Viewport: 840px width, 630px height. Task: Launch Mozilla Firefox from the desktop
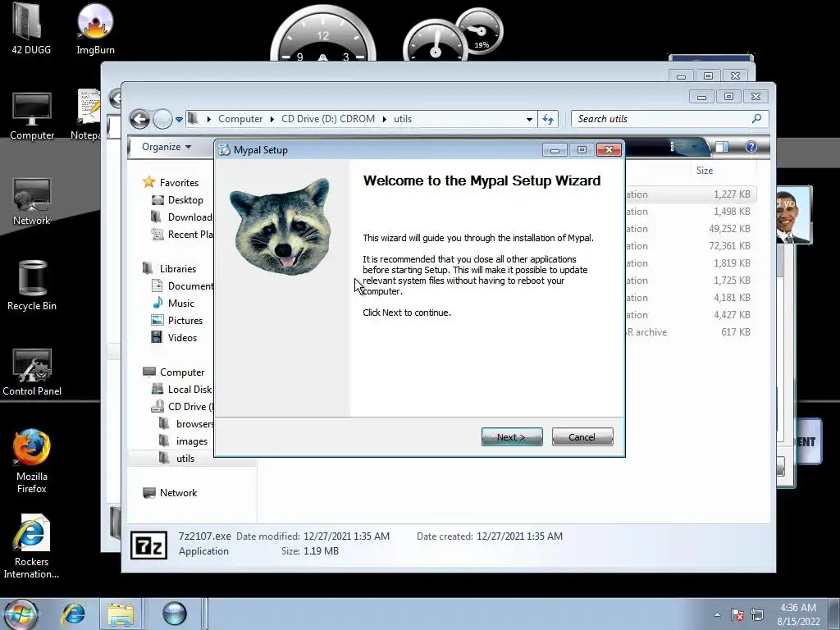pyautogui.click(x=32, y=461)
